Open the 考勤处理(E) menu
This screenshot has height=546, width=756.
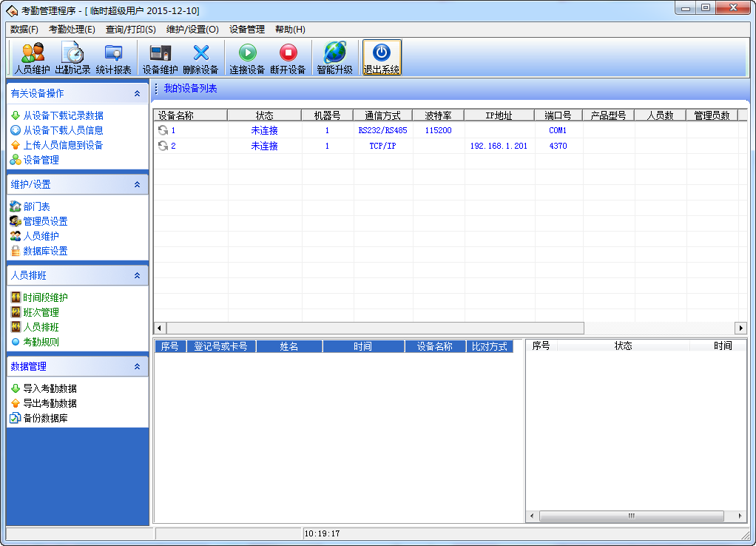(x=72, y=30)
